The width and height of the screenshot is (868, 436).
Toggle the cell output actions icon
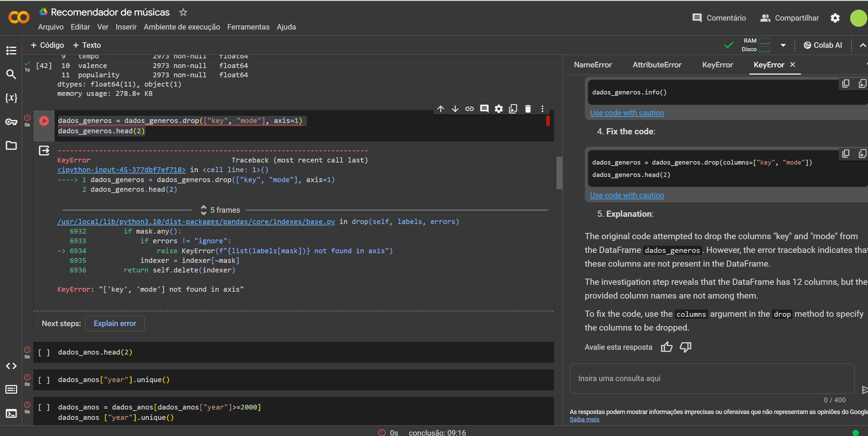[x=44, y=150]
